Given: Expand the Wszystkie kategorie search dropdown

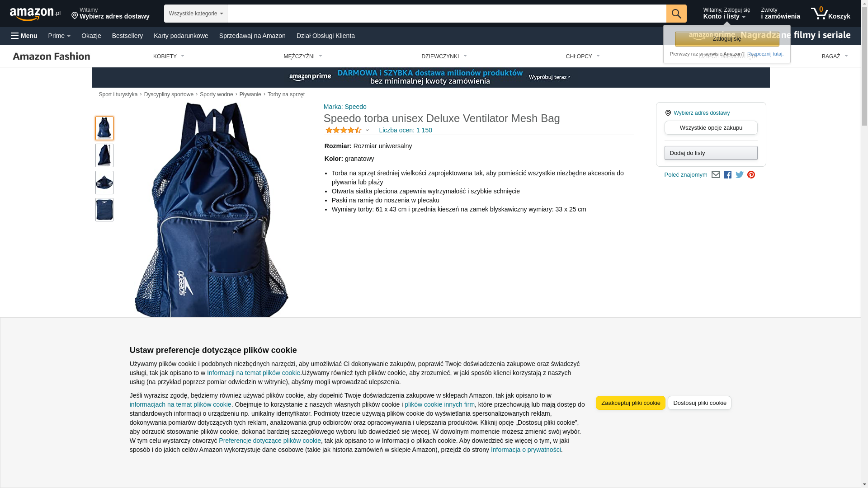Looking at the screenshot, I should 195,14.
